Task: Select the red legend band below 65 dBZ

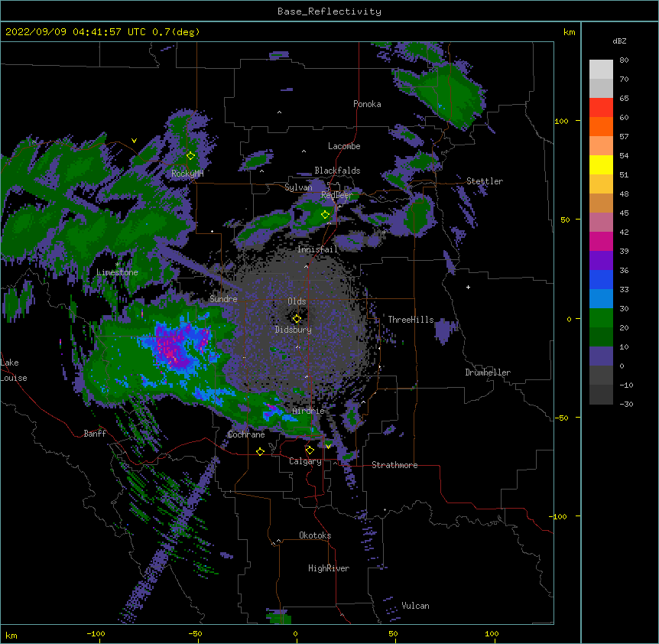Action: 601,108
